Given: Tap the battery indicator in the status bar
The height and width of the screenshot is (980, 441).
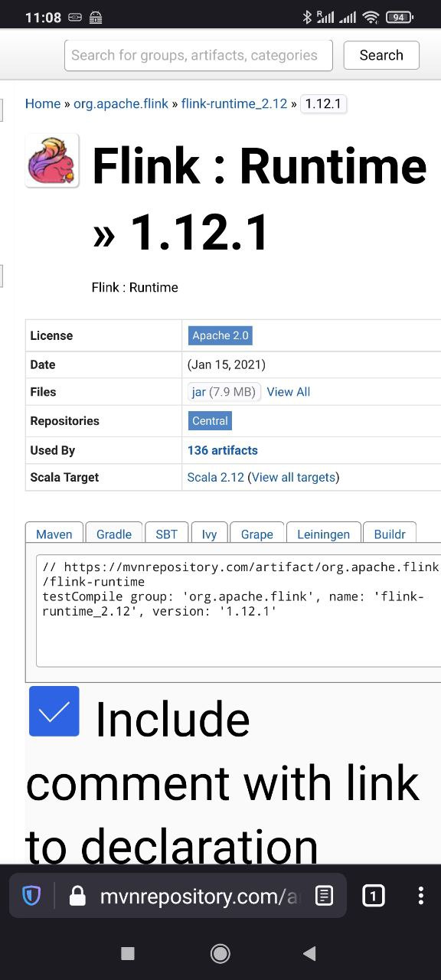Looking at the screenshot, I should point(399,17).
